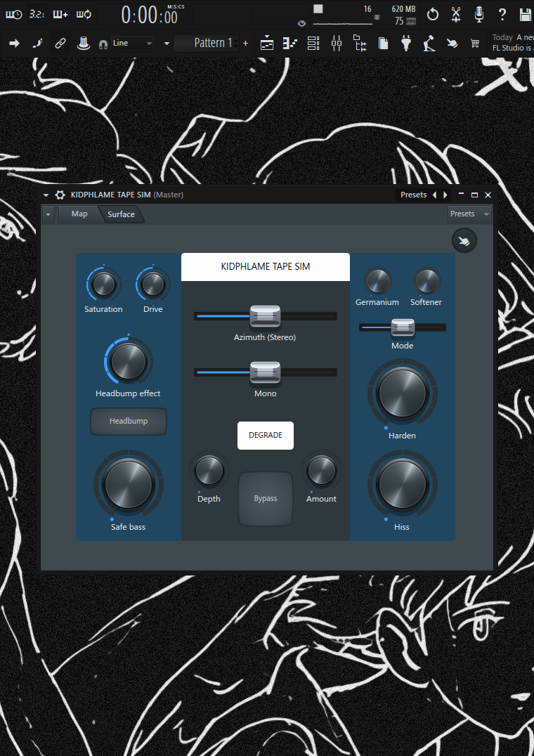The height and width of the screenshot is (756, 534).
Task: Click the Mono slider handle
Action: point(265,372)
